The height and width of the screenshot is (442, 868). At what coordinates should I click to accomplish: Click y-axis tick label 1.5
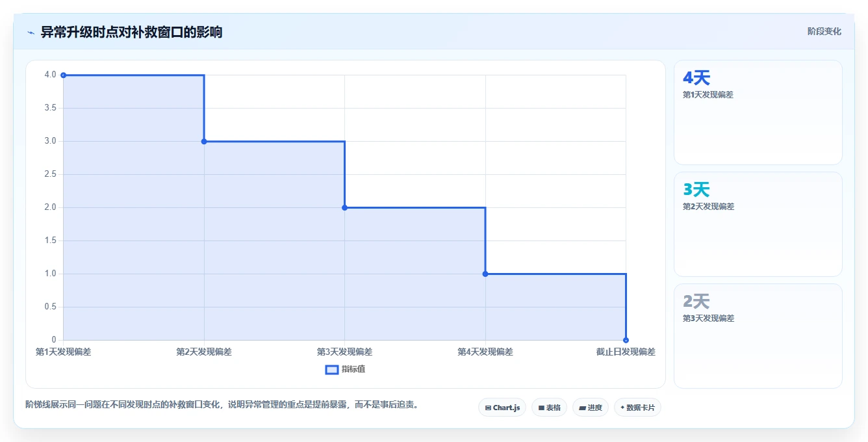click(51, 240)
